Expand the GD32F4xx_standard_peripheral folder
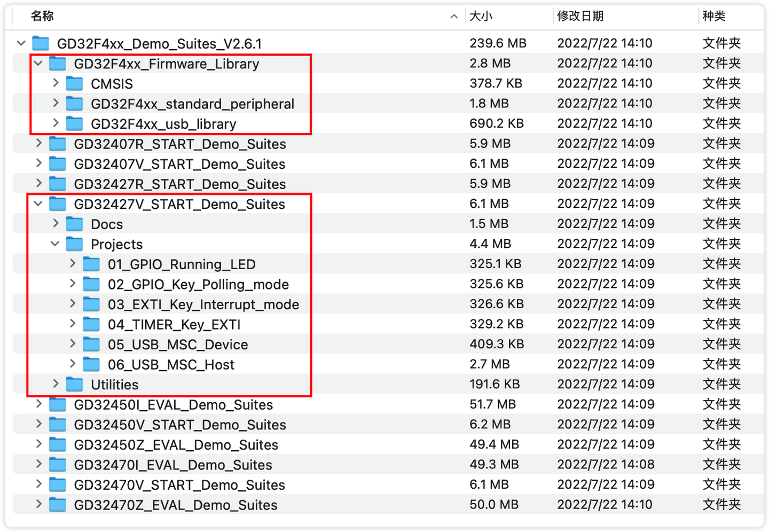The width and height of the screenshot is (769, 532). 55,103
